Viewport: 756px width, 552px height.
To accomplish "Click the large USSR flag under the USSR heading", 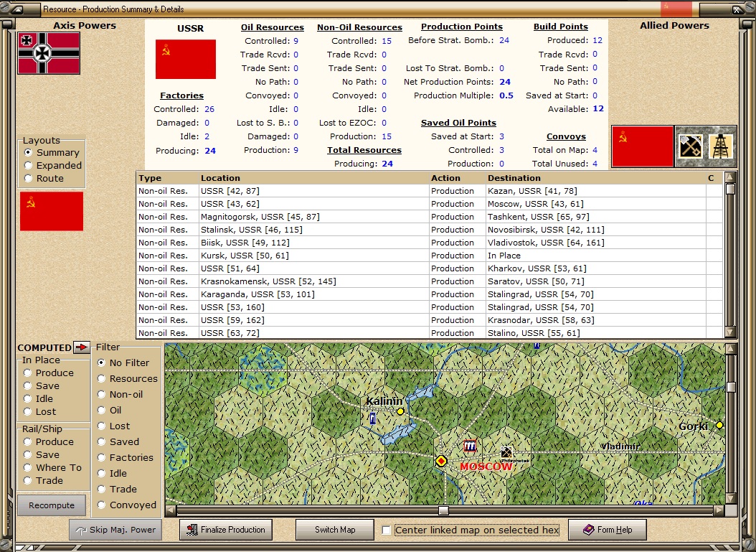I will click(186, 60).
